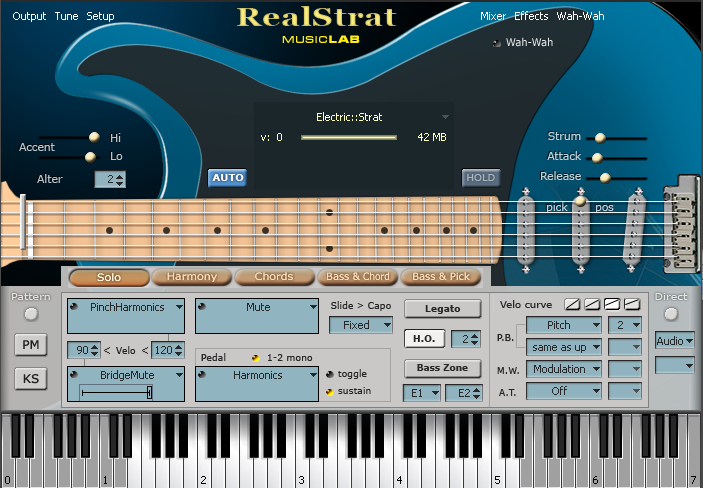
Task: Adjust the Accent Lo slider knob
Action: (x=90, y=157)
